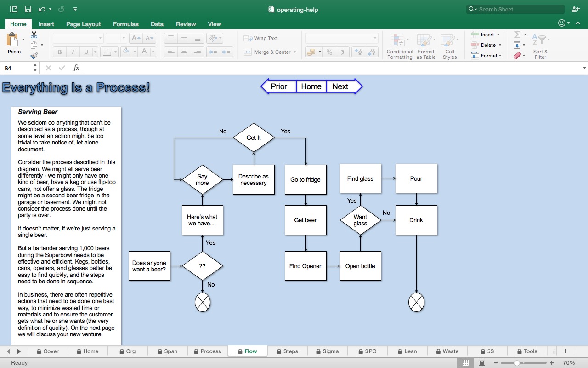Insert function with the fx icon
The image size is (588, 368).
pyautogui.click(x=76, y=68)
